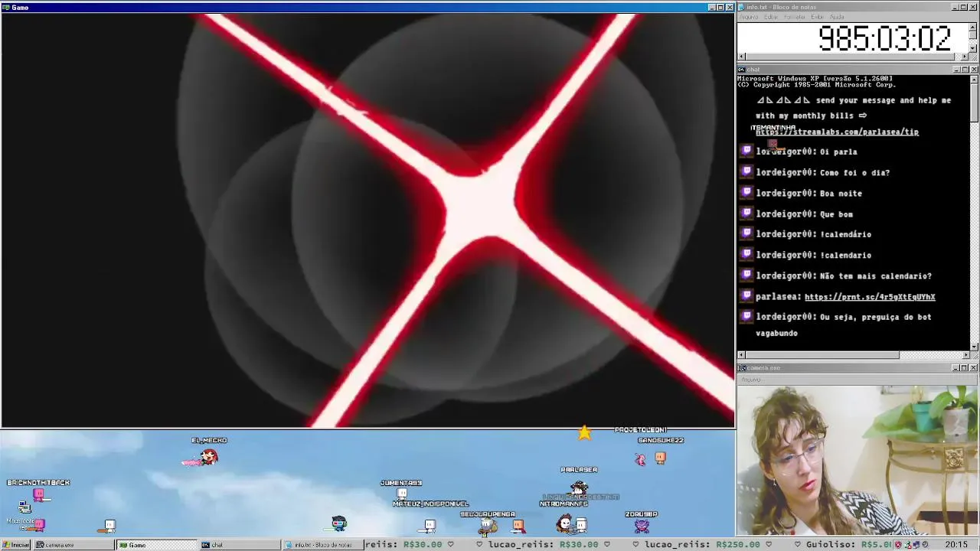The height and width of the screenshot is (551, 980).
Task: Close the Game window
Action: pyautogui.click(x=730, y=7)
